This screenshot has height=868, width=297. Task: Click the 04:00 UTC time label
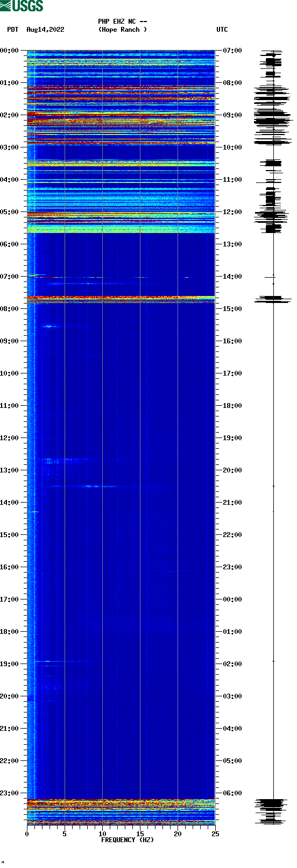click(232, 729)
